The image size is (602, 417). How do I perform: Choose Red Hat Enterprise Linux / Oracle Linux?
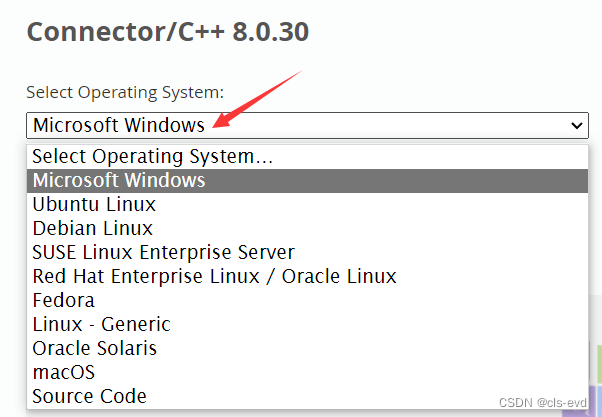pyautogui.click(x=214, y=276)
